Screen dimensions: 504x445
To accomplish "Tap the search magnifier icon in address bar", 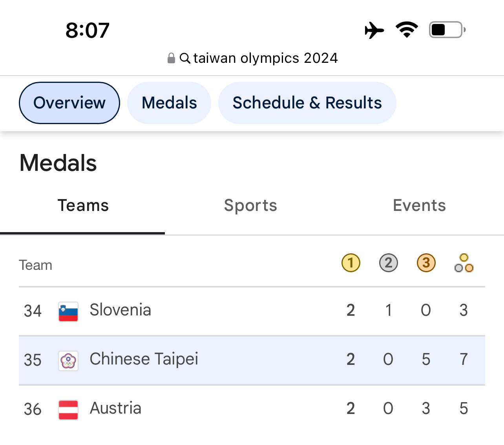I will [x=185, y=58].
